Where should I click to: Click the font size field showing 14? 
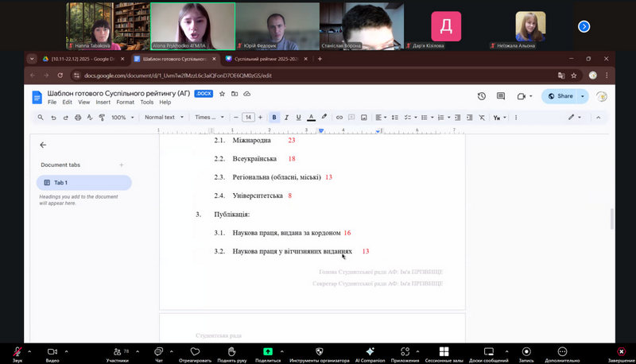pyautogui.click(x=248, y=117)
